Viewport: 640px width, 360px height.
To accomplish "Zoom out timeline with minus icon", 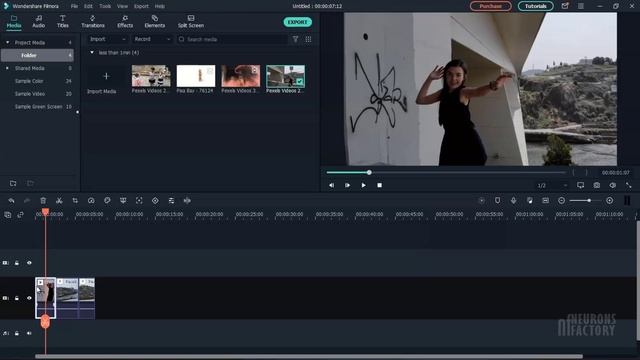I will pyautogui.click(x=562, y=200).
